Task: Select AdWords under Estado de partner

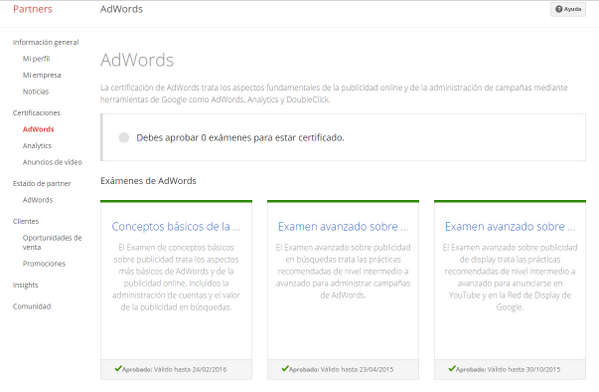Action: [x=37, y=200]
